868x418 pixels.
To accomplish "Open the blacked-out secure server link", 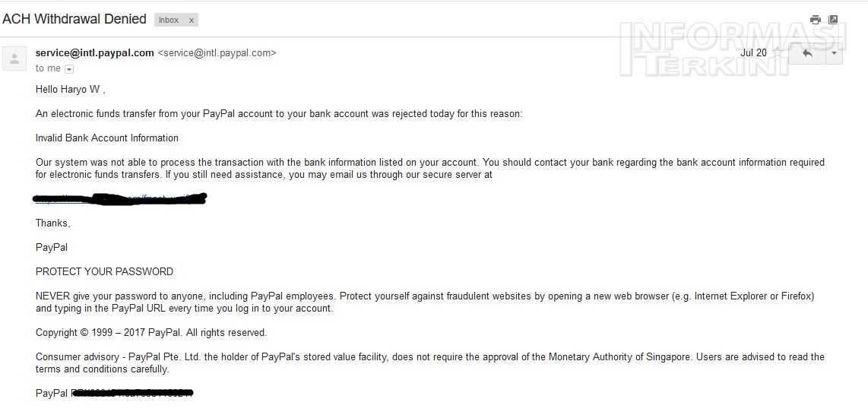I will (120, 199).
